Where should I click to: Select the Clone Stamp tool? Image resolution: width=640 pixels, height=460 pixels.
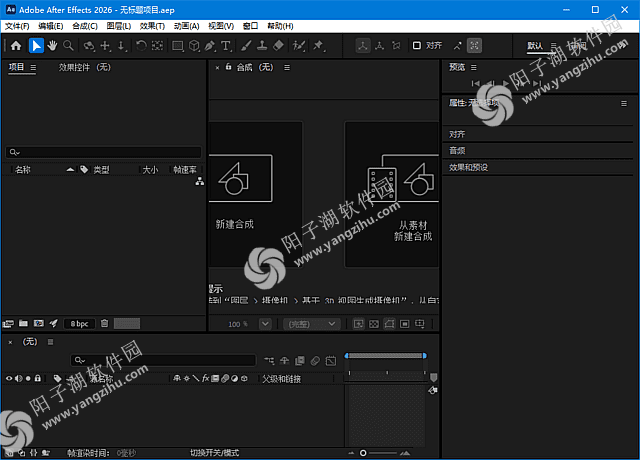pyautogui.click(x=262, y=45)
